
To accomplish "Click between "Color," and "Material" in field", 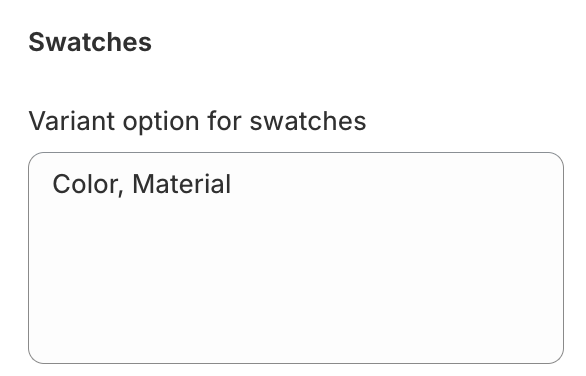I will point(128,184).
